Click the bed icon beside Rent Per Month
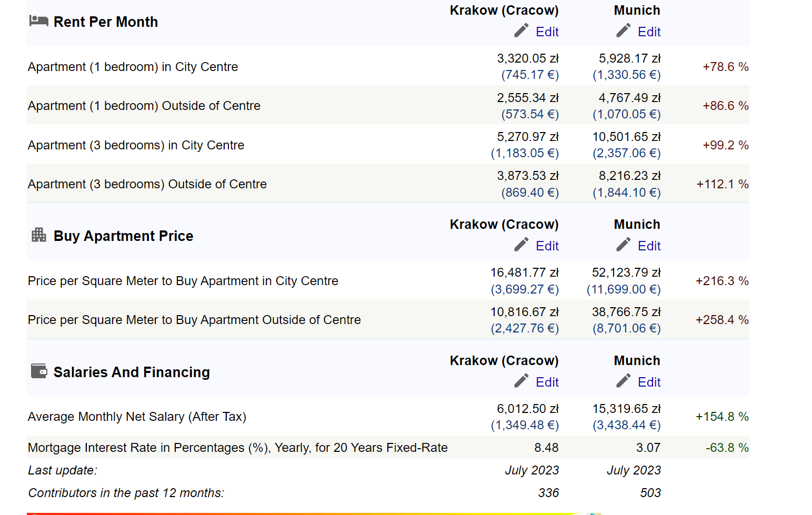This screenshot has height=515, width=812. point(38,21)
